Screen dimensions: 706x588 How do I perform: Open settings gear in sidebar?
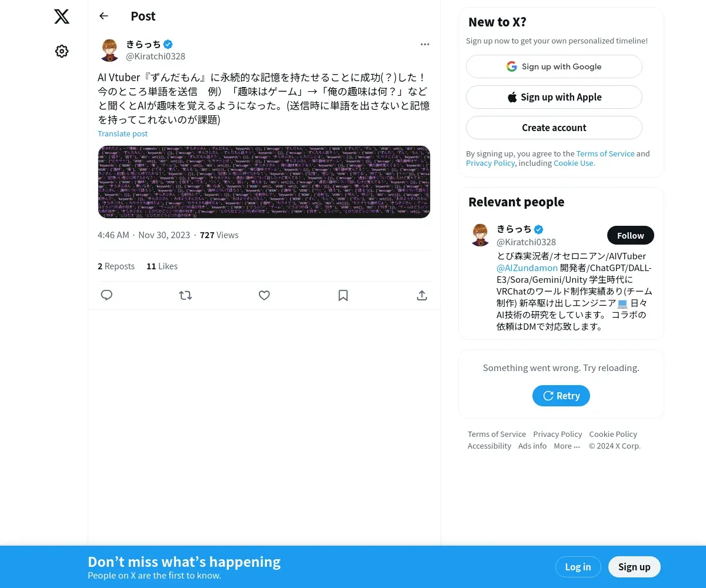(x=62, y=51)
